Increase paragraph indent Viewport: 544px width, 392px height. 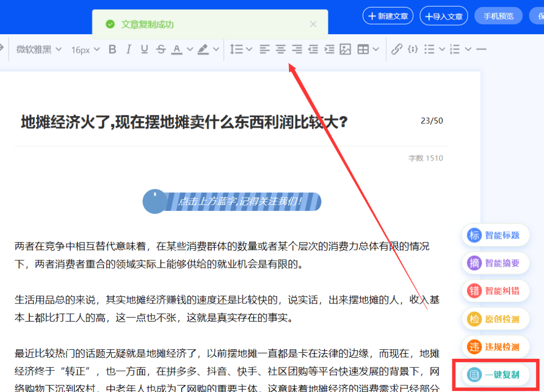point(329,49)
